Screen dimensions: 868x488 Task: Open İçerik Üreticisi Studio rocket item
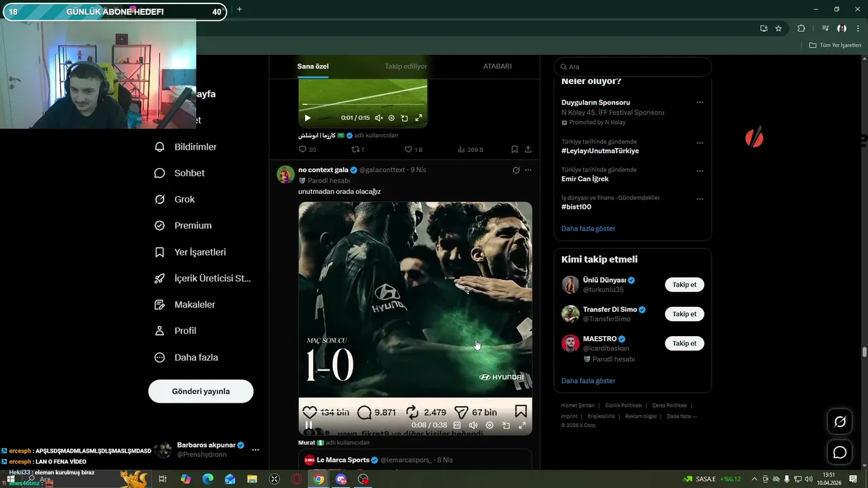click(x=203, y=279)
